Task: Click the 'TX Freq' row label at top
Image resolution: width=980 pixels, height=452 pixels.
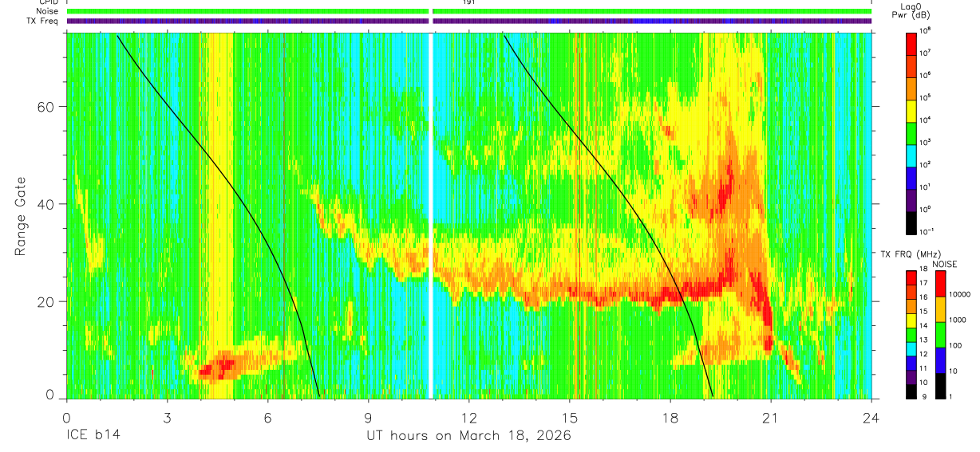Action: click(x=42, y=21)
